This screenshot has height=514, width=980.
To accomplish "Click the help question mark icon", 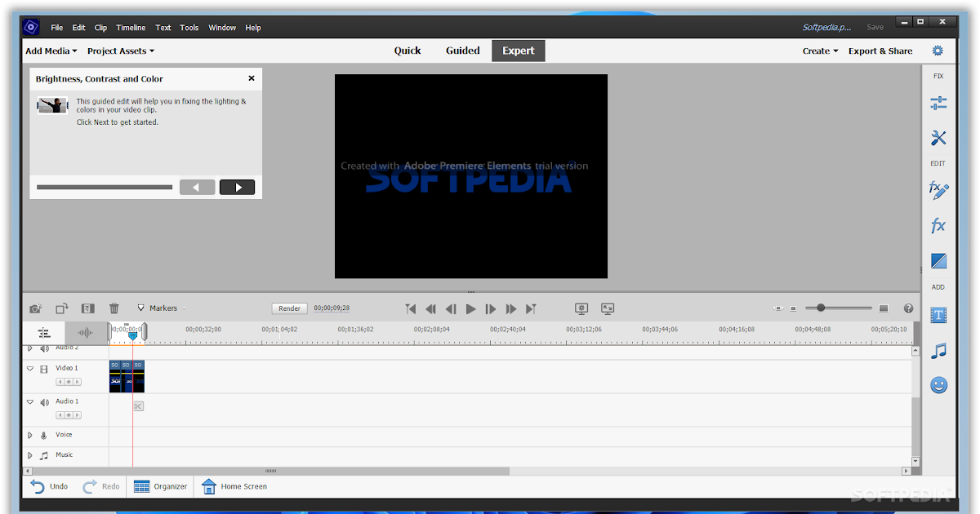I will pyautogui.click(x=908, y=308).
